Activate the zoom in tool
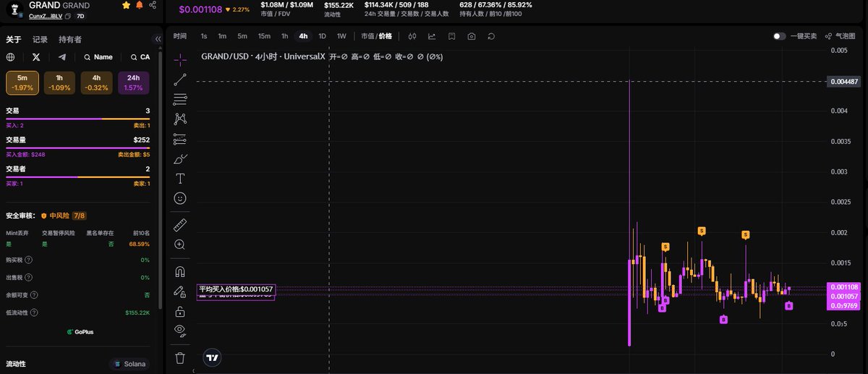This screenshot has height=374, width=868. [180, 245]
